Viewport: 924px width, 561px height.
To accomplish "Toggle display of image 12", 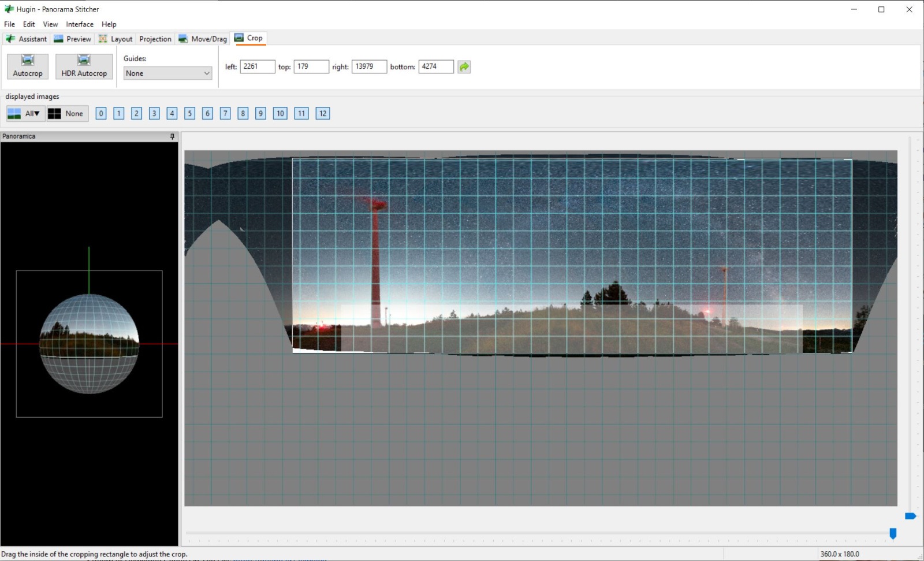I will [323, 114].
